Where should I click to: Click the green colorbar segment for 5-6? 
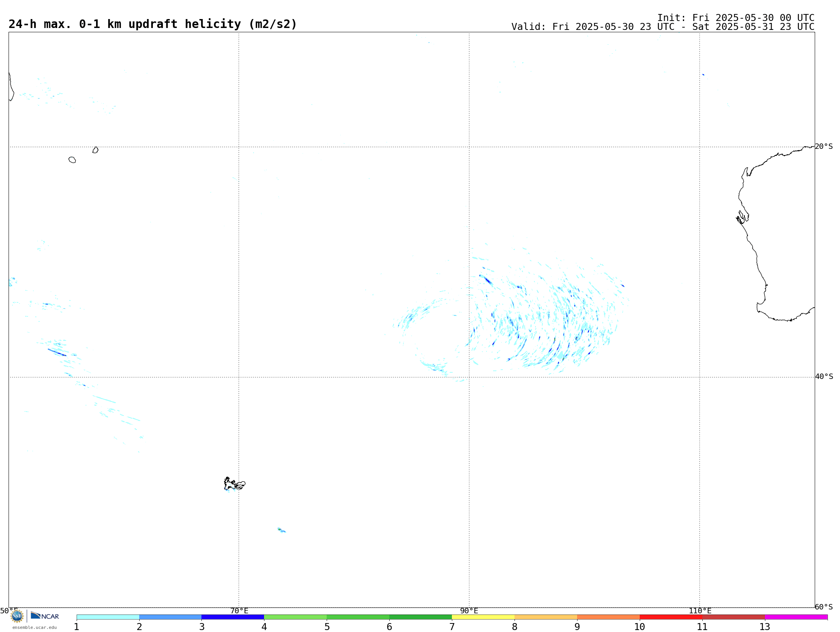coord(358,617)
